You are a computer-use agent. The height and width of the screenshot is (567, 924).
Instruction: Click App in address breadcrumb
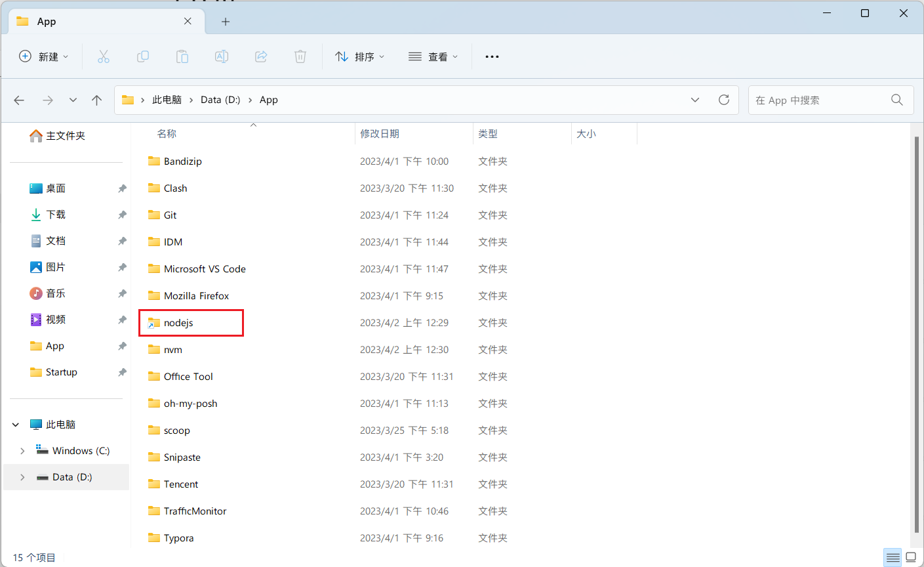click(x=269, y=100)
